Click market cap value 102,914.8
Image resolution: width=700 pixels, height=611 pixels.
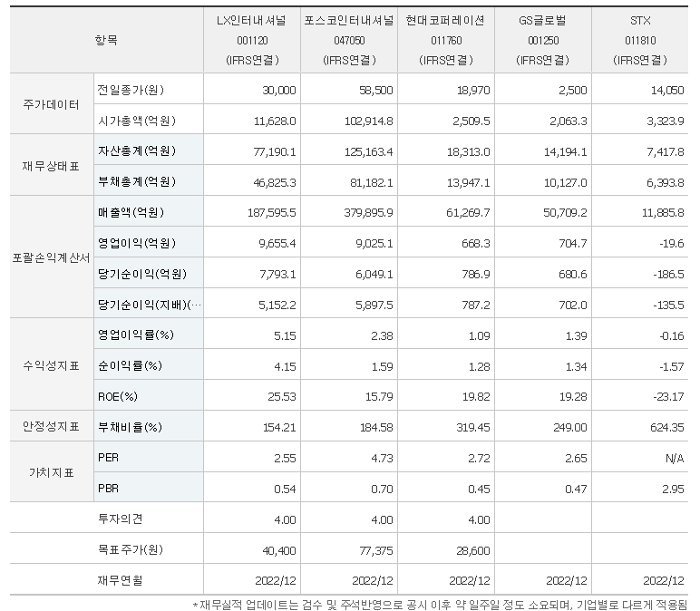(x=369, y=121)
